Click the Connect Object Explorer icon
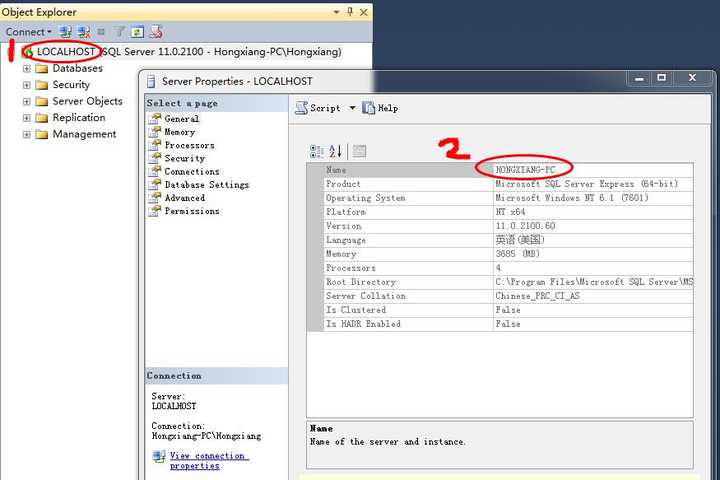720x480 pixels. point(66,32)
